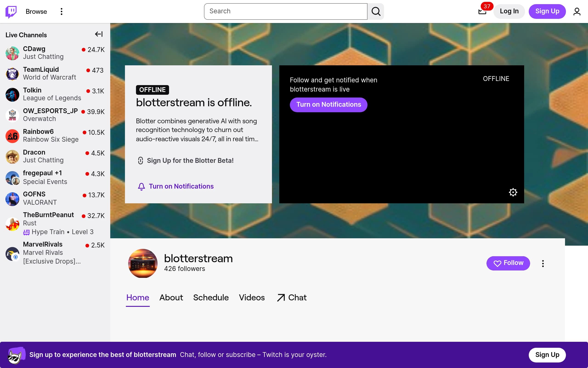Screen dimensions: 588x368
Task: Open the player settings gear icon
Action: pyautogui.click(x=513, y=192)
